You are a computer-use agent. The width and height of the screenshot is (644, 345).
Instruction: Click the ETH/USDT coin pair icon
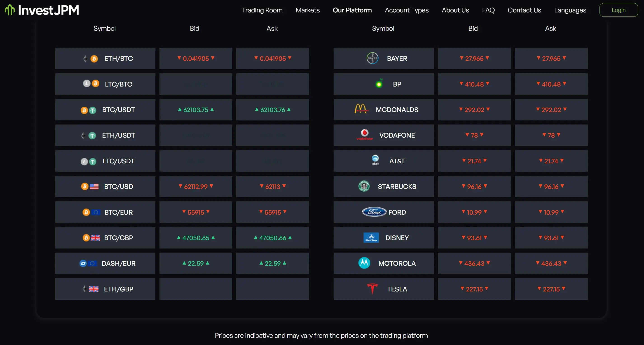point(89,136)
